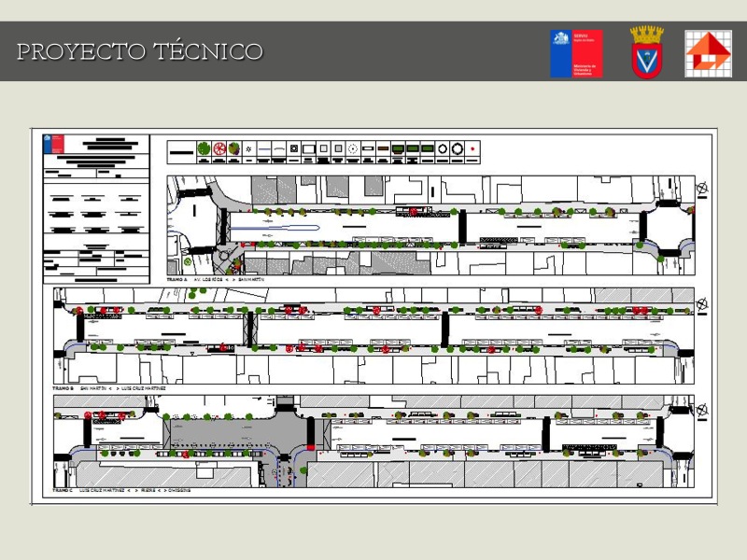Click north arrow compass beside Tramo B

[701, 303]
